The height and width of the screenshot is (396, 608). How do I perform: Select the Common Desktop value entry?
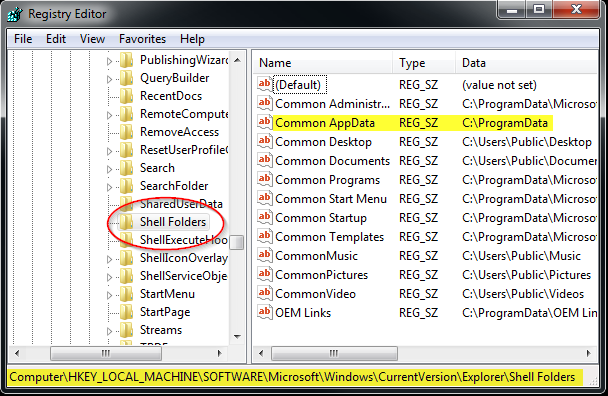pos(323,142)
